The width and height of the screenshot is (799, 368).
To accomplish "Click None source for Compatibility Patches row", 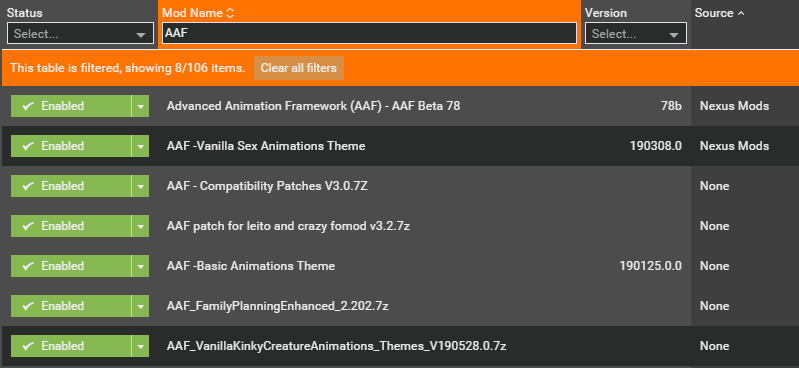I will point(714,186).
